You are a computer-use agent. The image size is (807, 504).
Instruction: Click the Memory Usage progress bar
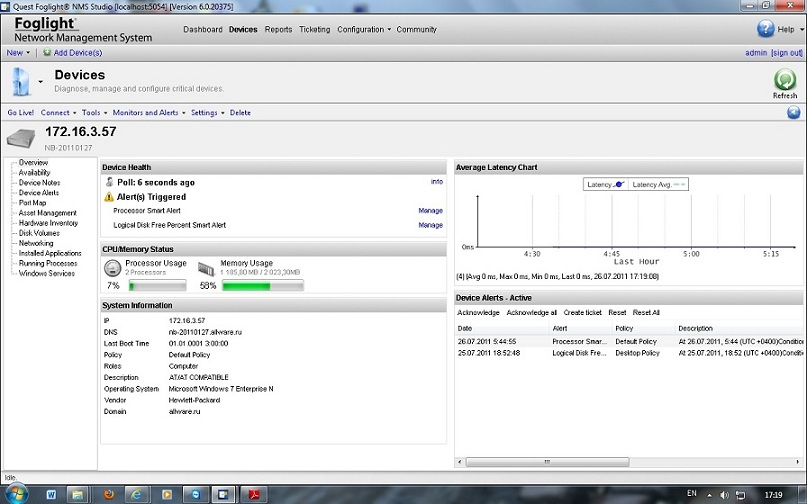click(x=262, y=285)
